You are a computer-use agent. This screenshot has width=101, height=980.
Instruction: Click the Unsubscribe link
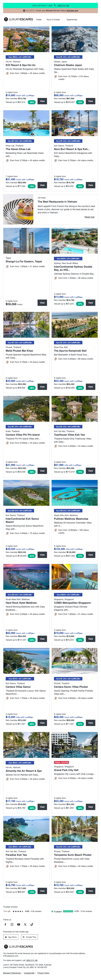tap(29, 973)
